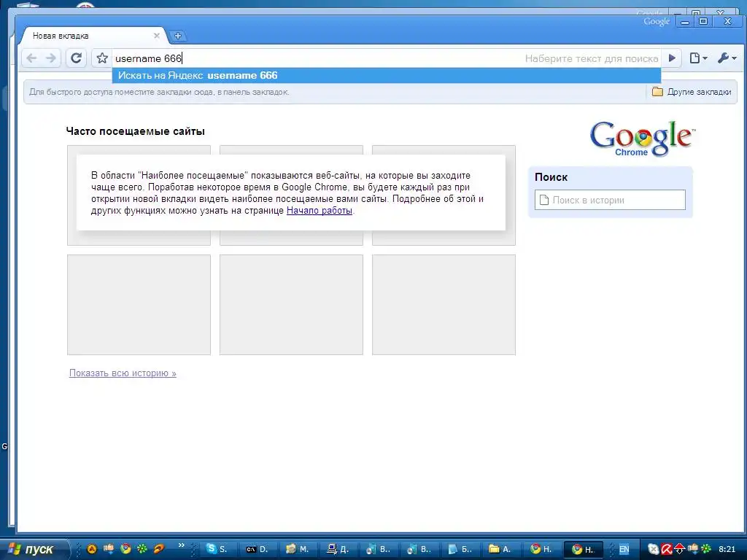
Task: Bookmark this page with the star icon
Action: (x=102, y=58)
